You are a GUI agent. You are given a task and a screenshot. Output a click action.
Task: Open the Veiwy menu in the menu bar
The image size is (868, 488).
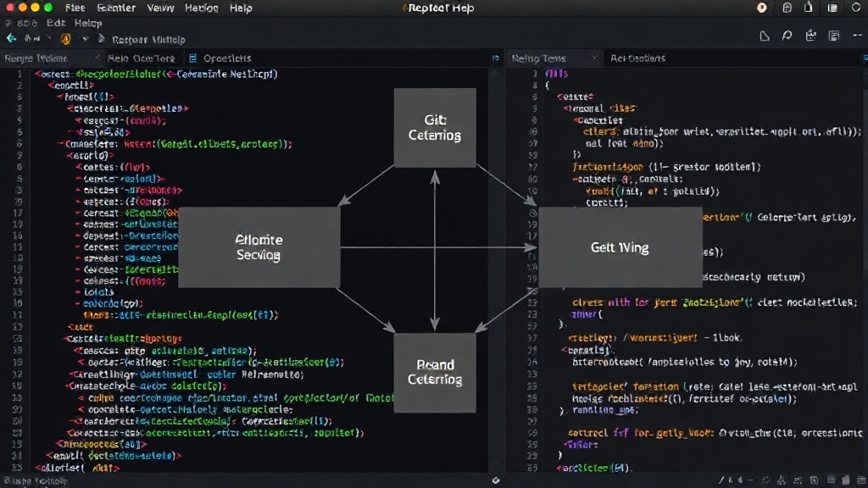[x=160, y=8]
